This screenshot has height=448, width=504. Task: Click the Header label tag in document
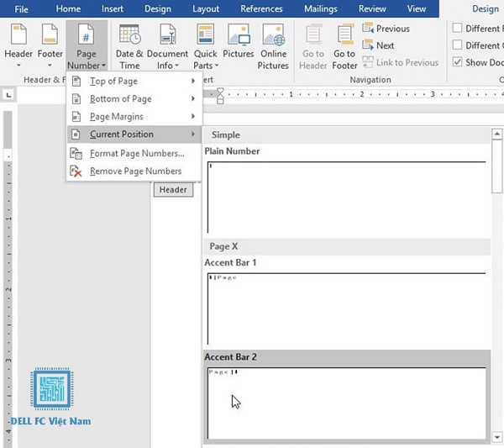pos(173,190)
